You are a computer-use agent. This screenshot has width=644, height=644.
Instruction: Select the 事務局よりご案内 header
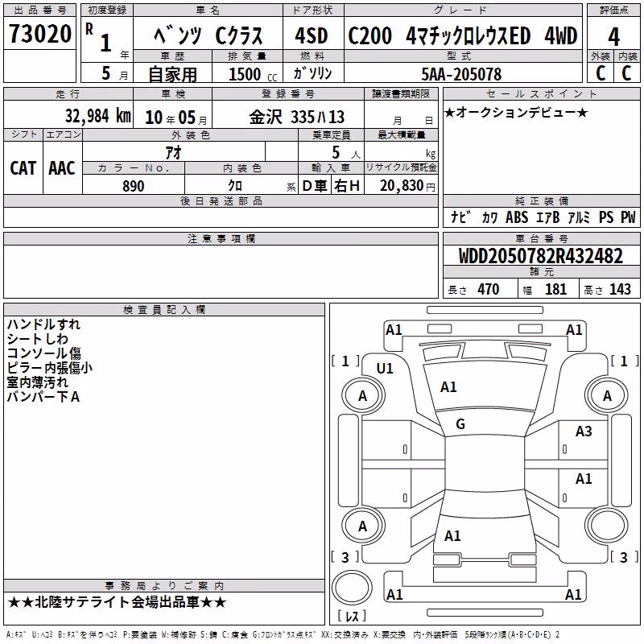(x=164, y=586)
